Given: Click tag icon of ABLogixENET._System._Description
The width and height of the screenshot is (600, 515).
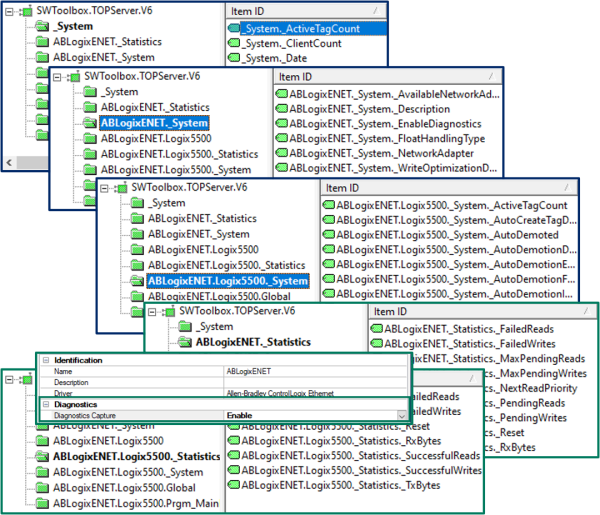Looking at the screenshot, I should point(282,109).
